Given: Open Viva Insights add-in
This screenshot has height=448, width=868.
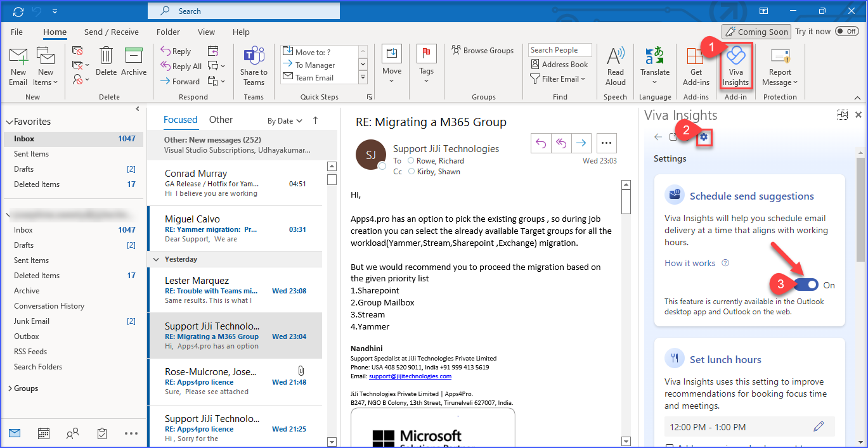Looking at the screenshot, I should [735, 66].
